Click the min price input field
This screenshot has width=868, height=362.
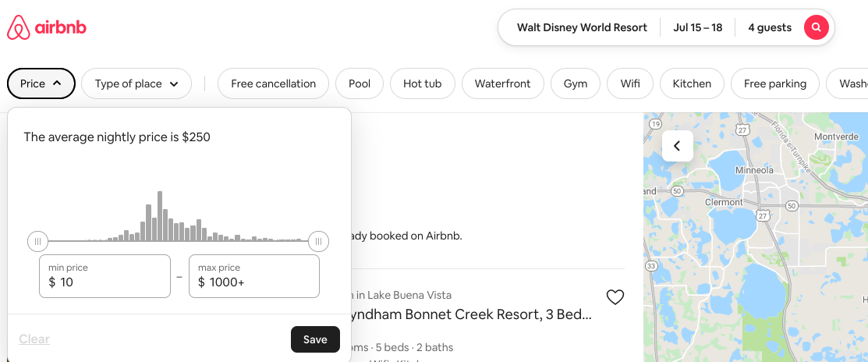click(105, 276)
